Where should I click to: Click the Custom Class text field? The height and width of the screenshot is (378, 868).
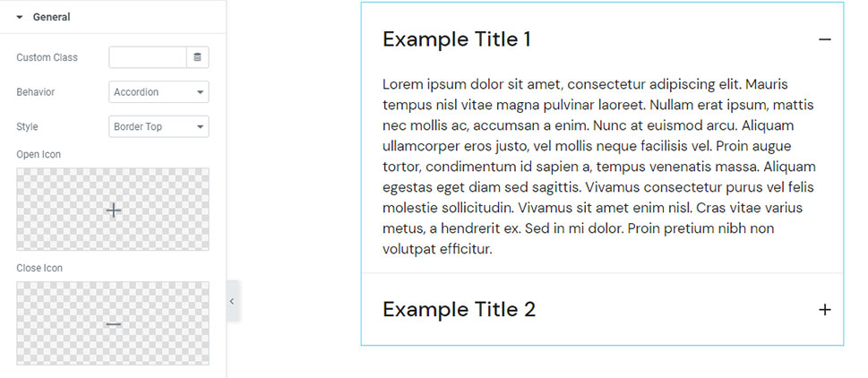[x=148, y=57]
